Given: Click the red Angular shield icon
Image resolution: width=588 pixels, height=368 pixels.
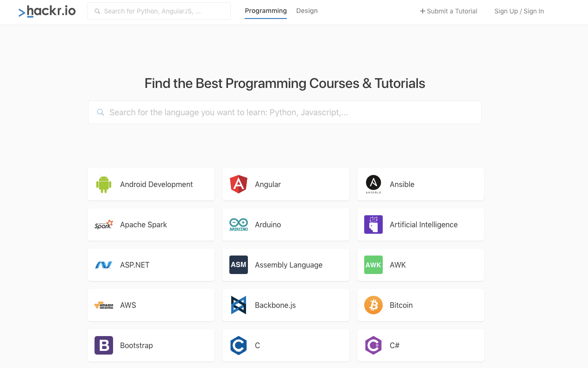Looking at the screenshot, I should coord(239,184).
